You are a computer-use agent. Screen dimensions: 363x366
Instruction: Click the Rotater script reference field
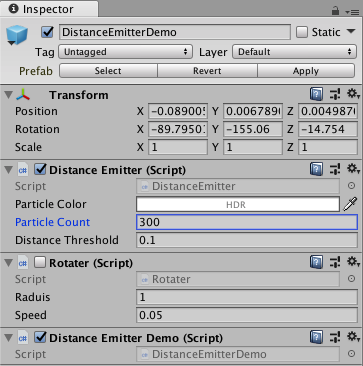238,279
